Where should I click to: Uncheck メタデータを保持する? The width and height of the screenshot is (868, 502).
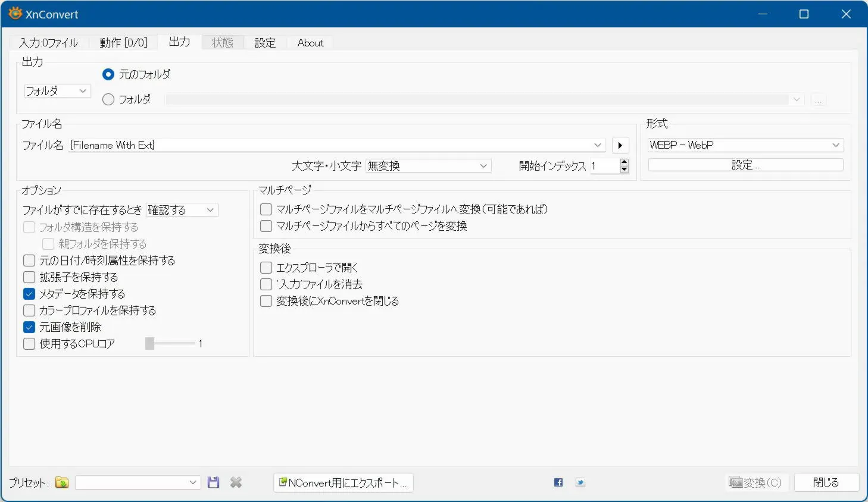(x=29, y=294)
